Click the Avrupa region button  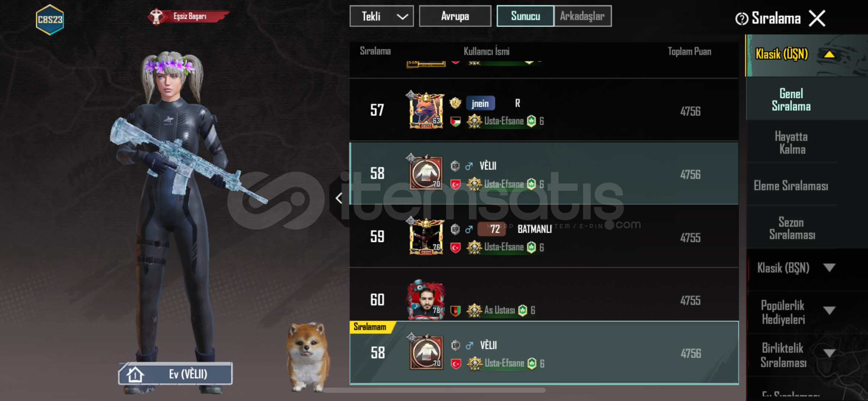[455, 16]
